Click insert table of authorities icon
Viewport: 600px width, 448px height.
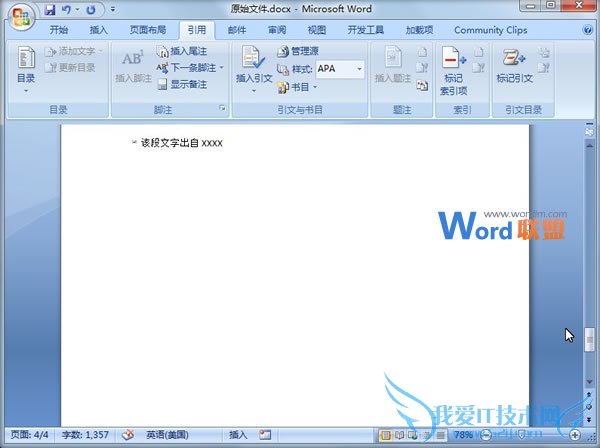(544, 52)
